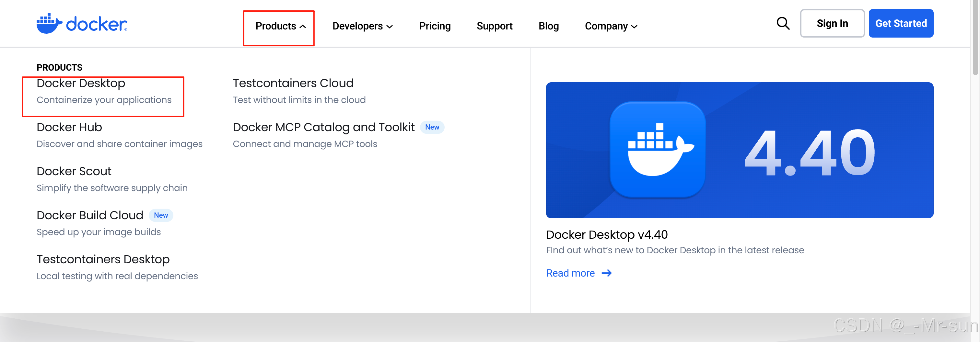Expand the Company dropdown
Viewport: 980px width, 342px height.
point(610,26)
